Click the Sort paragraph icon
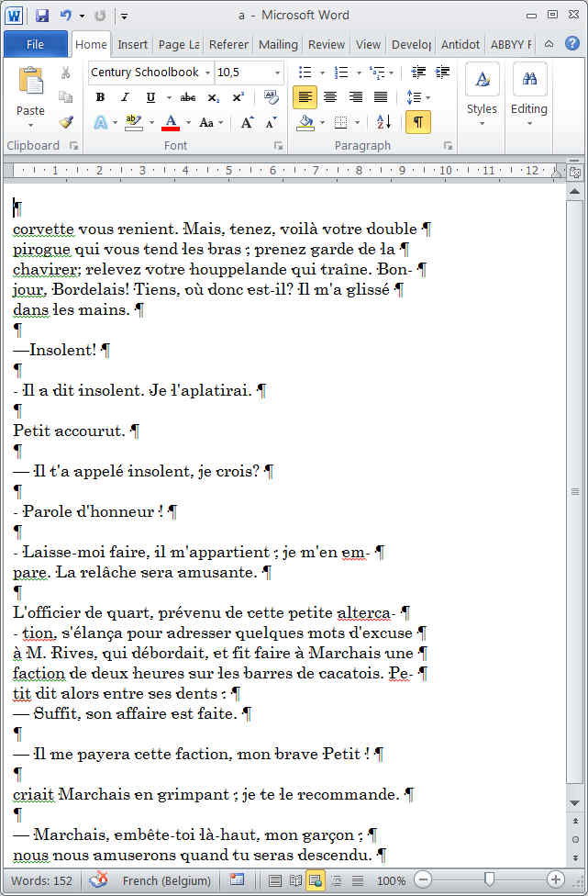The image size is (588, 896). point(383,122)
